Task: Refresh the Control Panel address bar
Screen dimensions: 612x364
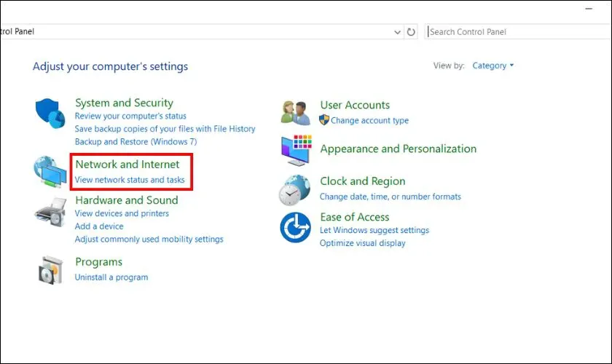Action: (x=412, y=32)
